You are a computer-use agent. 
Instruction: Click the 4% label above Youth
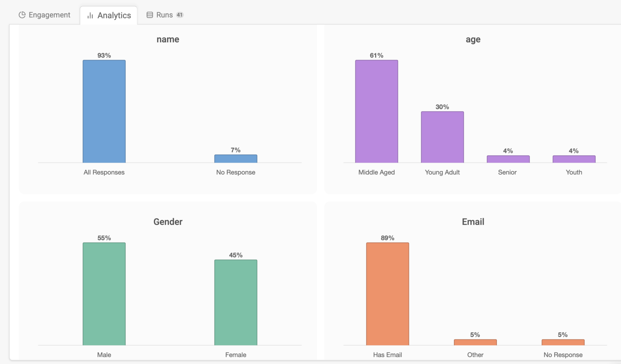(574, 151)
